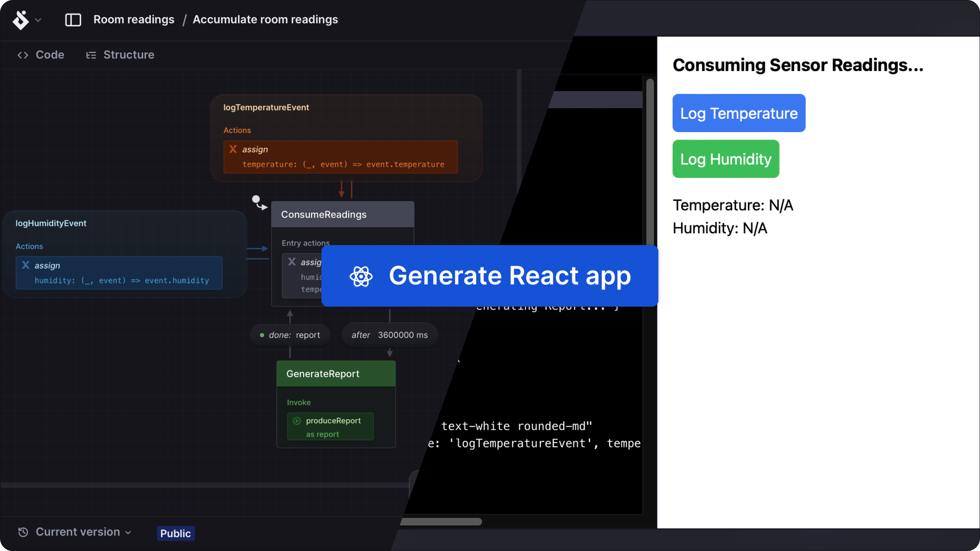Click the Generate React app button

click(489, 276)
